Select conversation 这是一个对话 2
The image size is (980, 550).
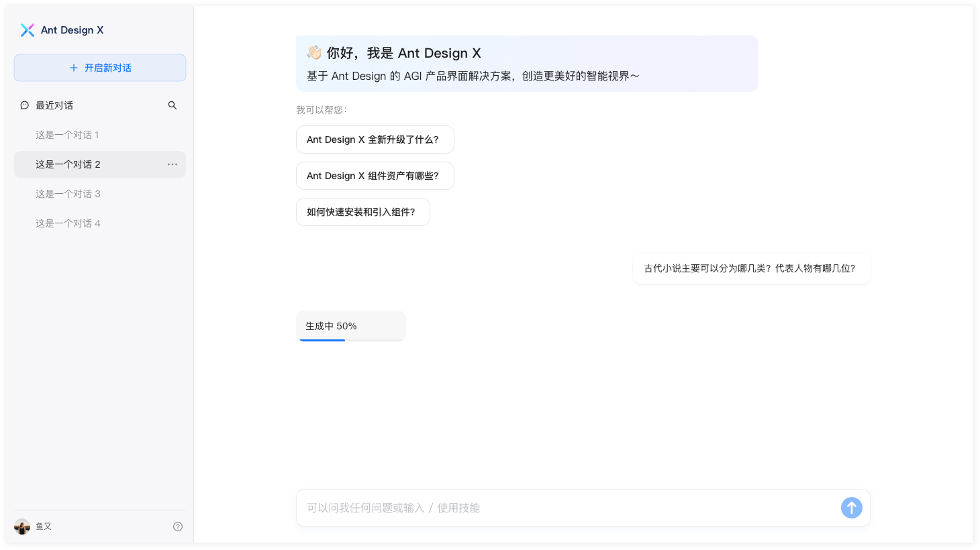point(100,164)
